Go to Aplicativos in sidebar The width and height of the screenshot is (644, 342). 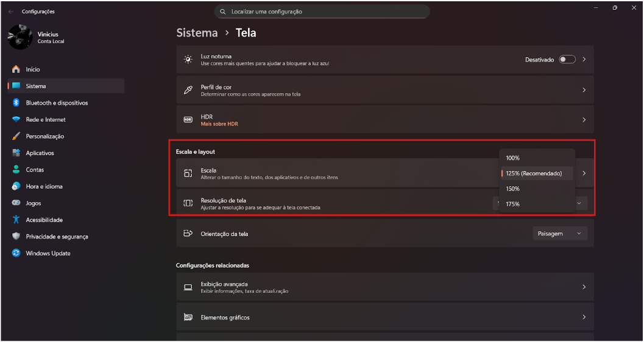[x=40, y=153]
